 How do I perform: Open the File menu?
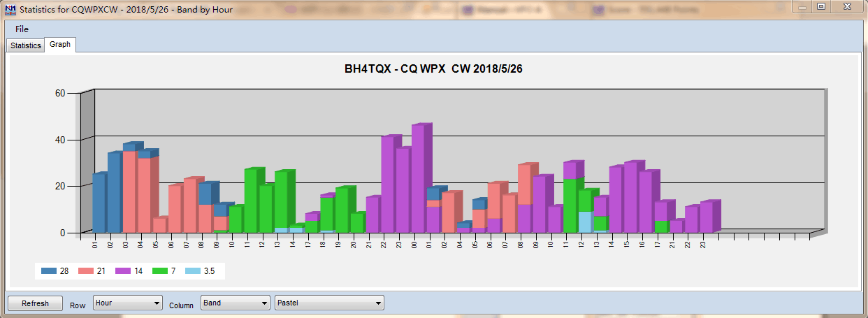[22, 29]
